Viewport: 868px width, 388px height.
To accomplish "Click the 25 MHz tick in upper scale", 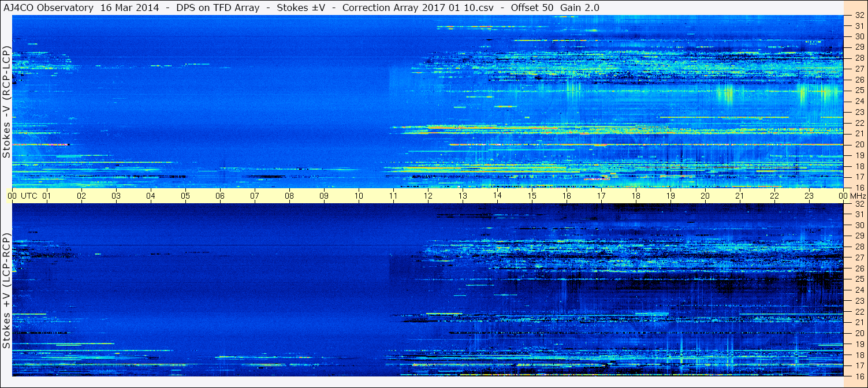I will [858, 91].
